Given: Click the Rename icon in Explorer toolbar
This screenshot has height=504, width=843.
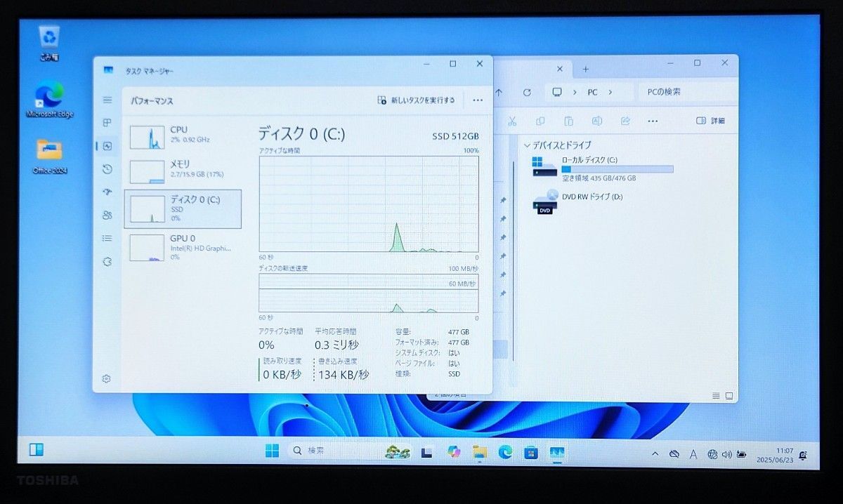Looking at the screenshot, I should click(596, 121).
